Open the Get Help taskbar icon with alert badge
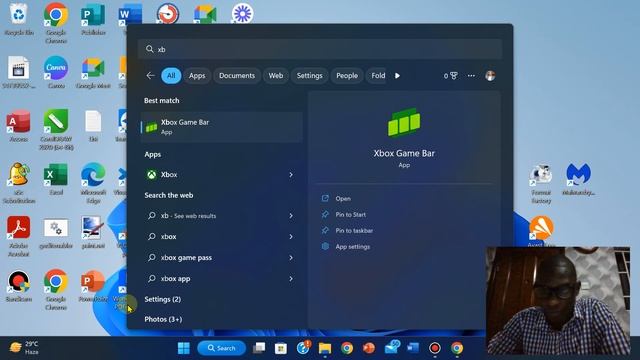 tap(303, 348)
